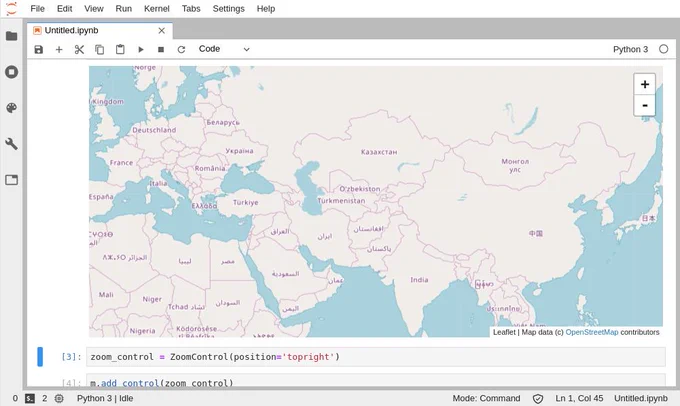Image resolution: width=680 pixels, height=406 pixels.
Task: Follow the OpenStreetMap attribution link
Action: tap(592, 332)
